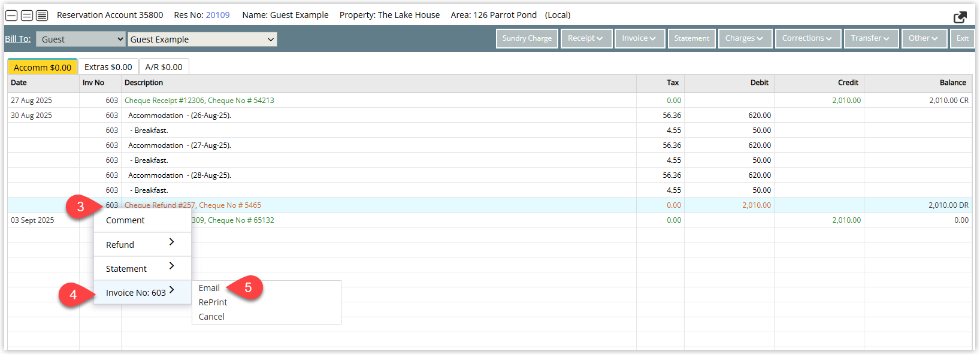980x355 pixels.
Task: Click Accommodation (26-Aug-25) line
Action: click(x=180, y=116)
